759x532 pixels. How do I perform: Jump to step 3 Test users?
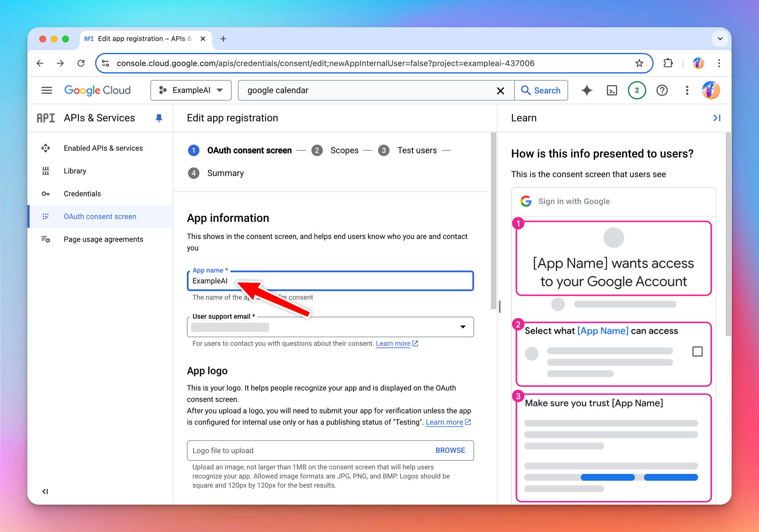[x=407, y=150]
